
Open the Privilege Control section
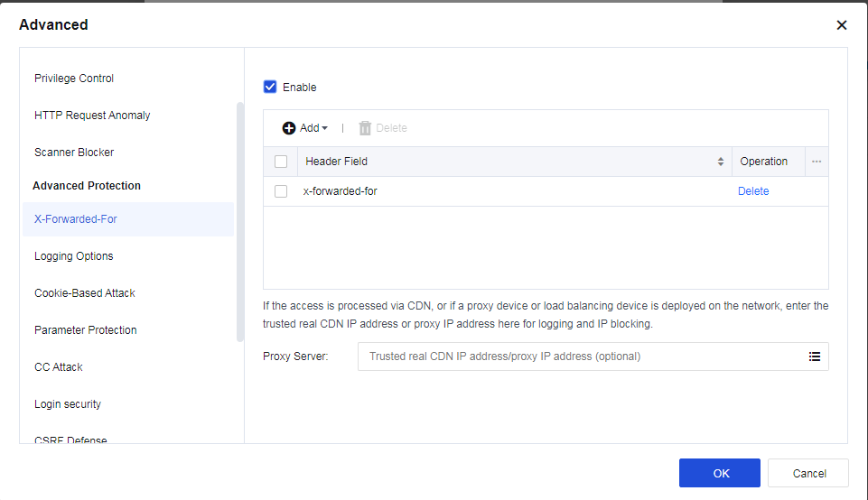[x=74, y=79]
